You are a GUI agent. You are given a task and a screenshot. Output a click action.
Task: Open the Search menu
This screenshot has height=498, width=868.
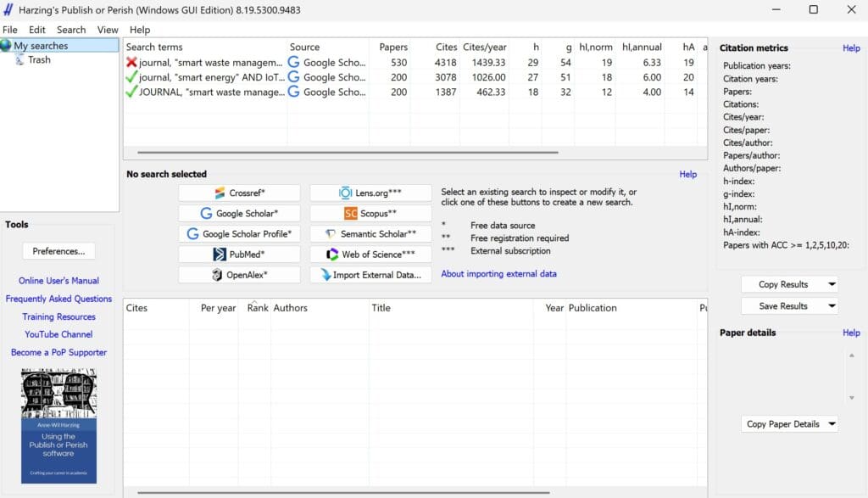point(71,30)
